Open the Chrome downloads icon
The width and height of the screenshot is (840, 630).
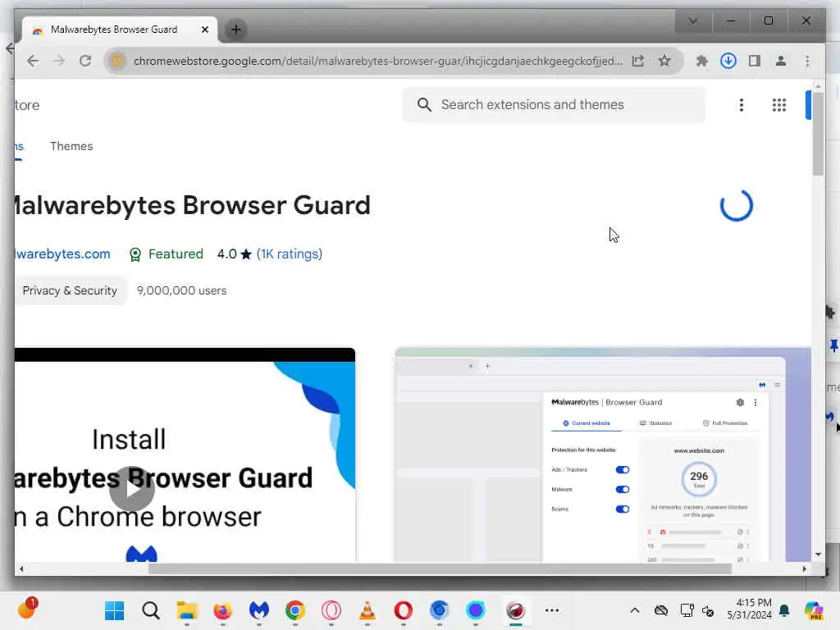[x=728, y=61]
